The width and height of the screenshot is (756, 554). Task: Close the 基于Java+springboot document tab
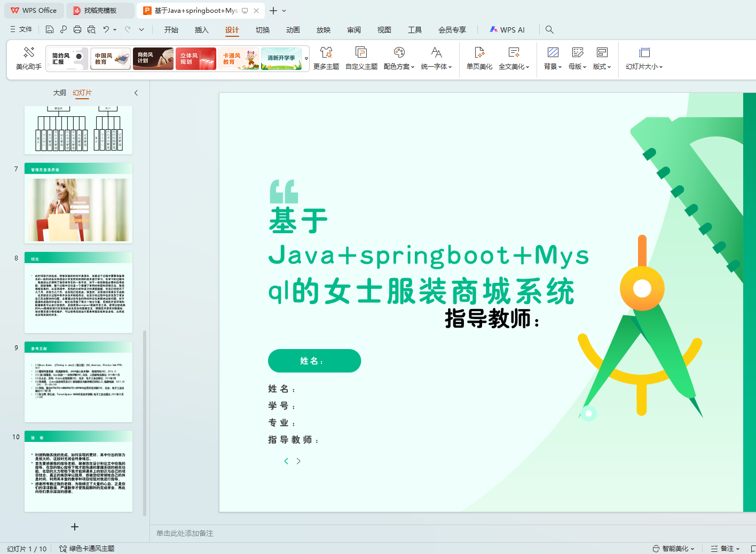click(x=256, y=11)
